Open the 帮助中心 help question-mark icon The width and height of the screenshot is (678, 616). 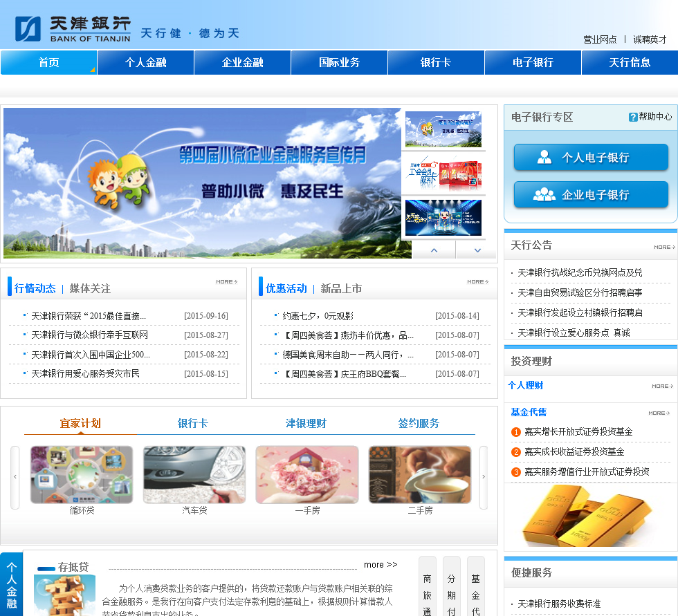632,117
